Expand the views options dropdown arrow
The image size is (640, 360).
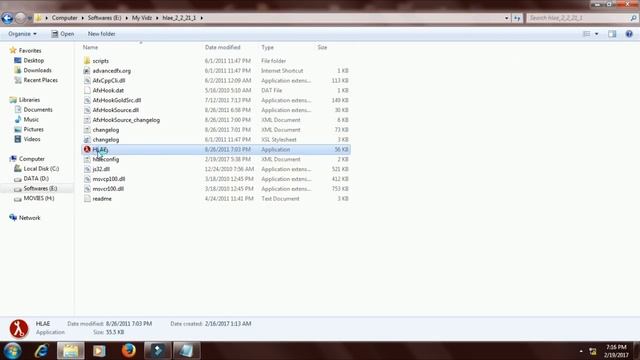596,34
